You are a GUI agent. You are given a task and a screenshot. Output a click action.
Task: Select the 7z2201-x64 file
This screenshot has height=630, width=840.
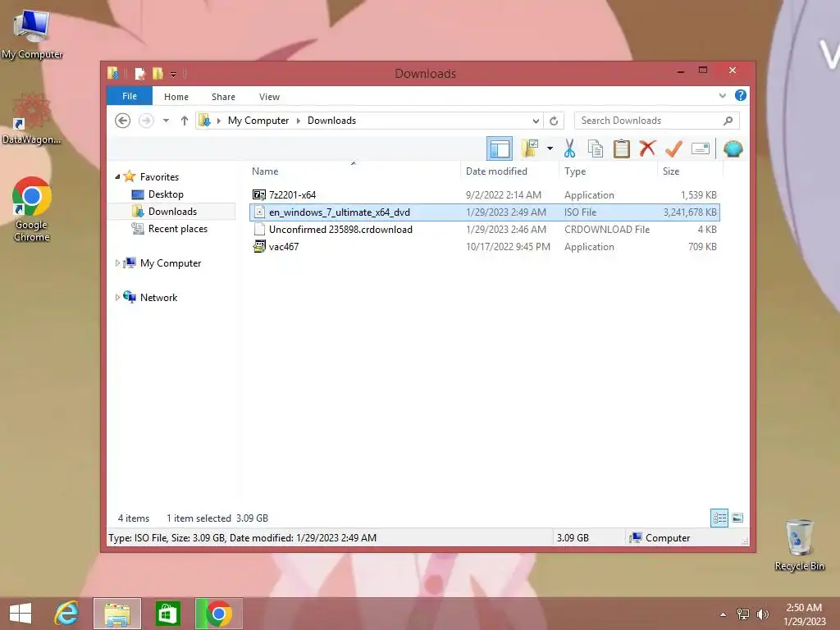click(485, 195)
